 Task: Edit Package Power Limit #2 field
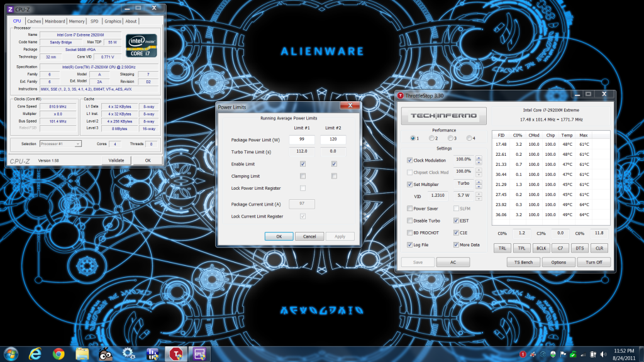333,140
